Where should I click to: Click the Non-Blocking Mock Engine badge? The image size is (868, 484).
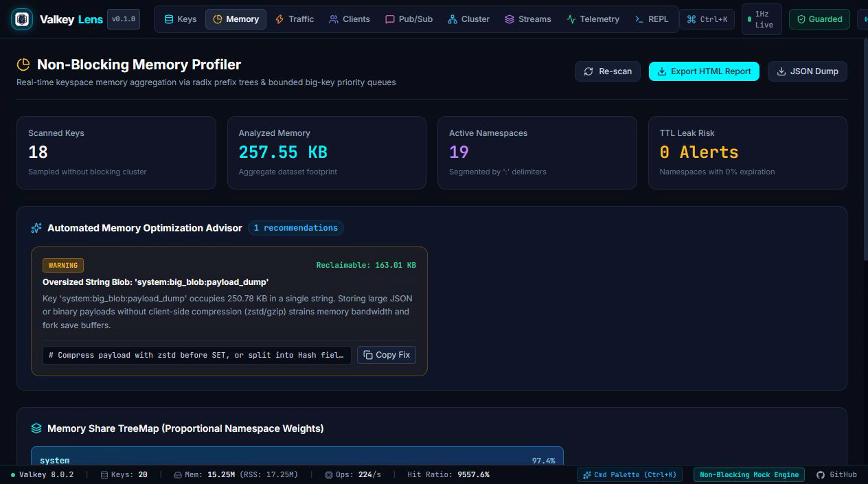click(749, 474)
